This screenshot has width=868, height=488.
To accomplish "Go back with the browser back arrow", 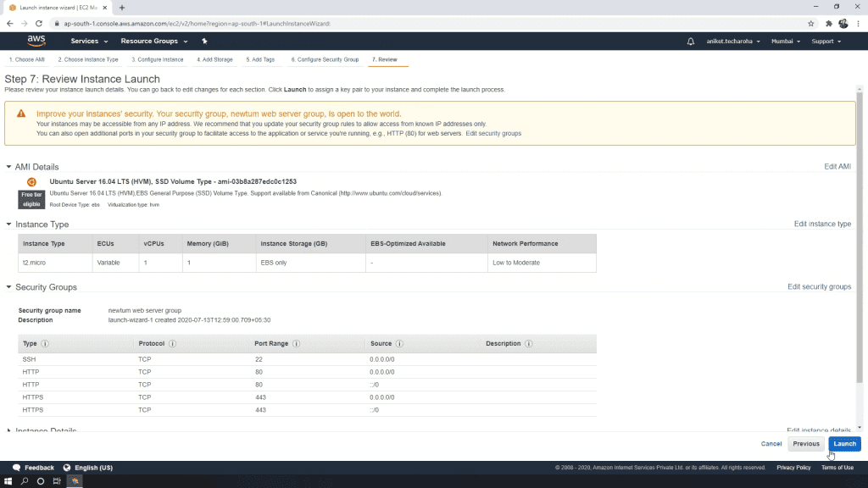I will [10, 23].
